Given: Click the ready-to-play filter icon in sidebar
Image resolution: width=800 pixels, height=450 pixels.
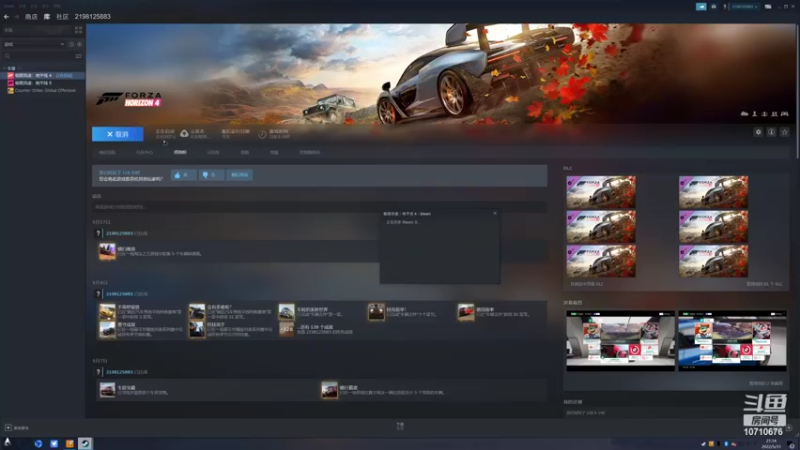Looking at the screenshot, I should [79, 44].
